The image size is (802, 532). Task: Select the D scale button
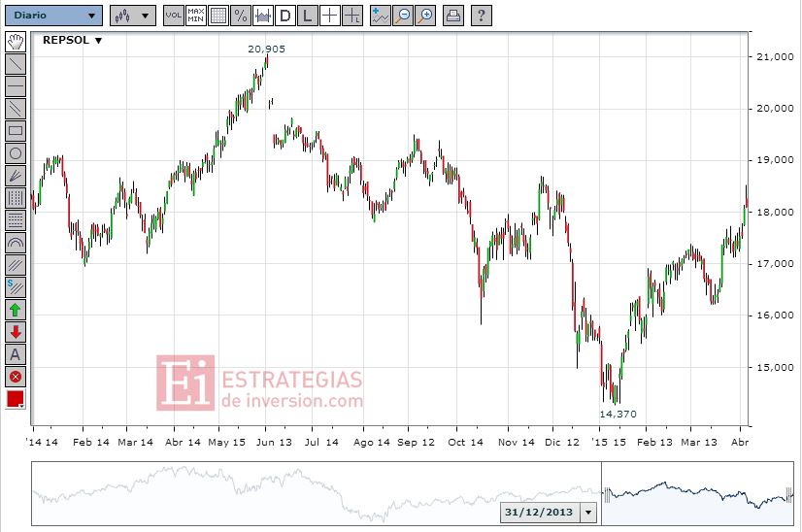coord(285,16)
